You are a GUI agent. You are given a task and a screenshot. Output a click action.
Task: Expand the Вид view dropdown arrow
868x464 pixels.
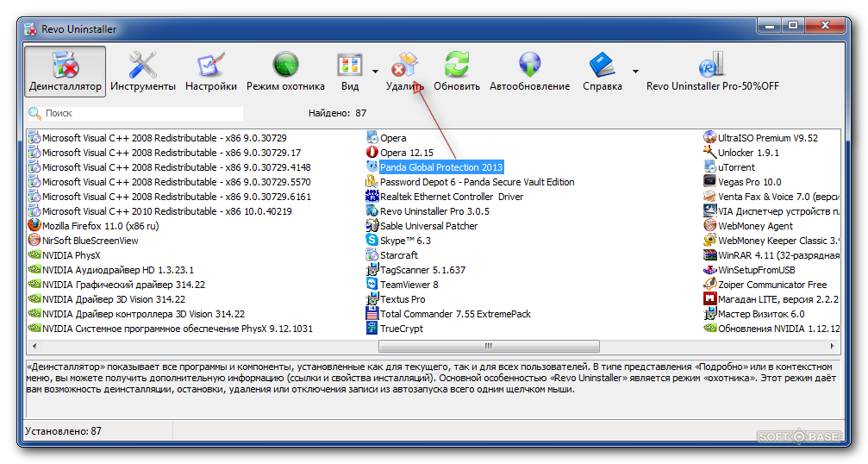point(375,72)
